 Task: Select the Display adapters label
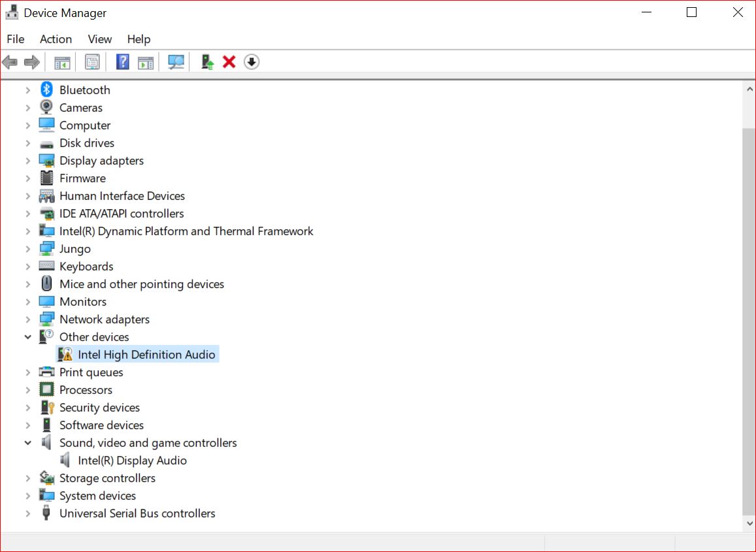(x=102, y=161)
